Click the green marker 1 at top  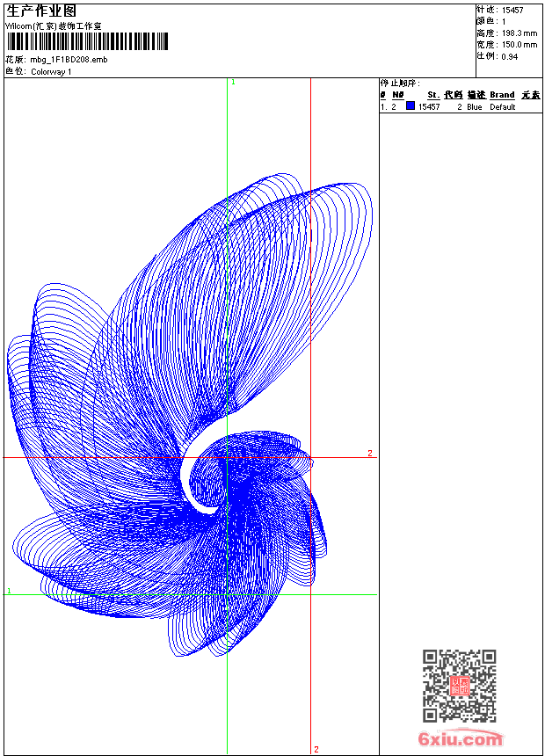pyautogui.click(x=233, y=82)
